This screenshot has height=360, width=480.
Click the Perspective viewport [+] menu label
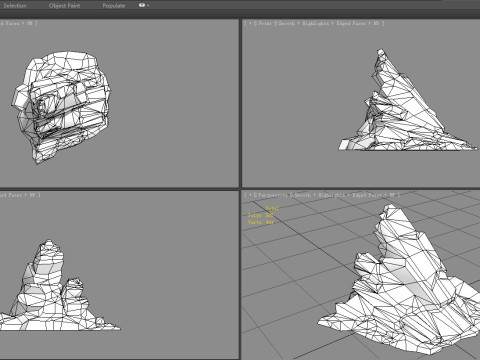pos(249,195)
